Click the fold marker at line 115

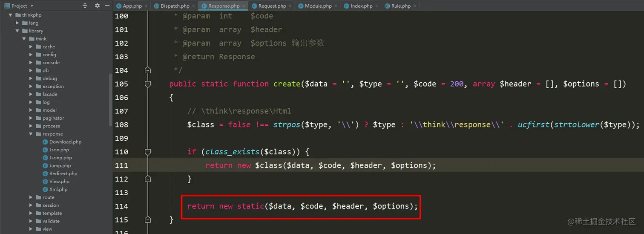coord(148,220)
